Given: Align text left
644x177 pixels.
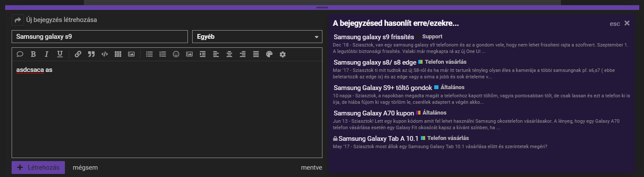Looking at the screenshot, I should click(x=216, y=54).
